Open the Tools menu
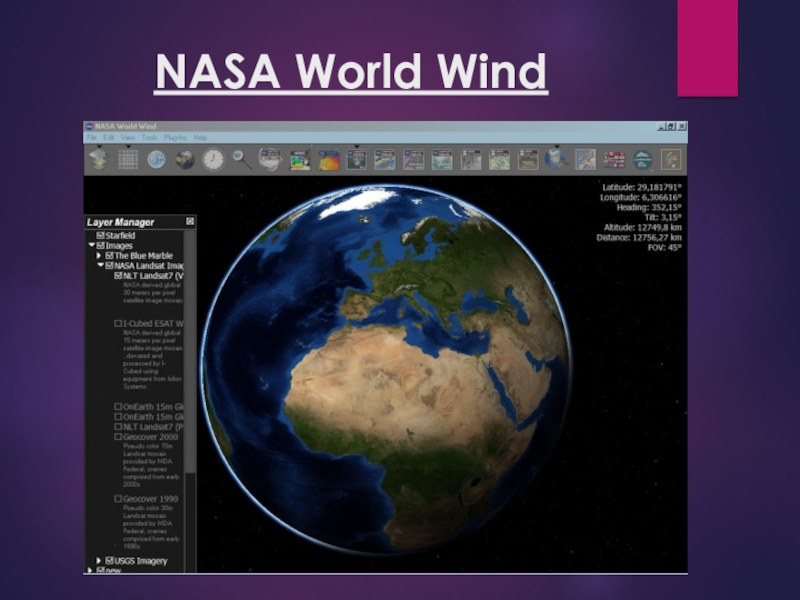The width and height of the screenshot is (800, 600). pos(149,137)
